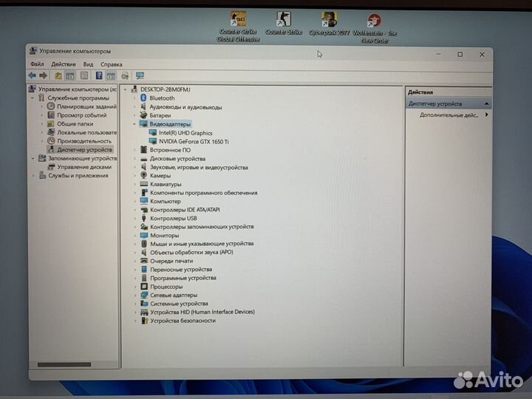Click the Up one level folder toolbar icon
Viewport: 532px width, 399px height.
(58, 76)
